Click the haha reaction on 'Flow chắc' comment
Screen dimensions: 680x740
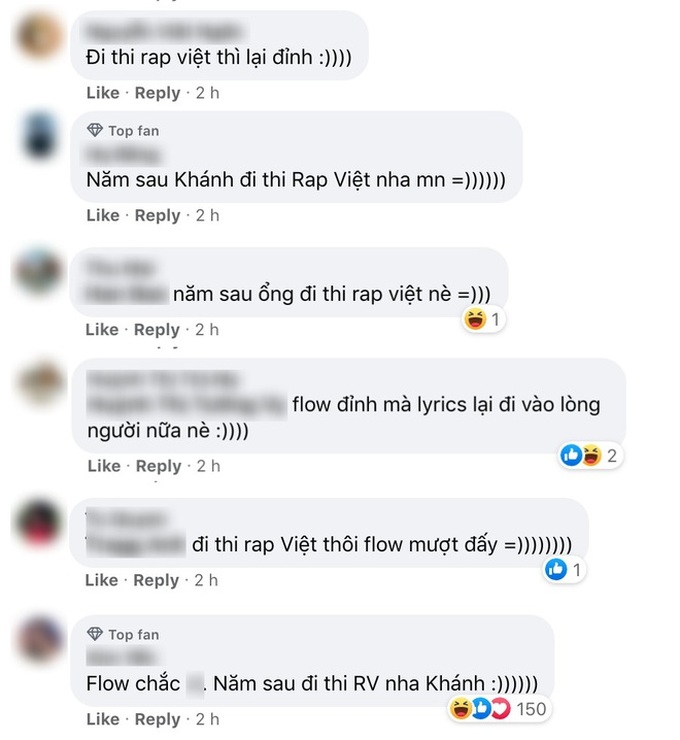(460, 708)
